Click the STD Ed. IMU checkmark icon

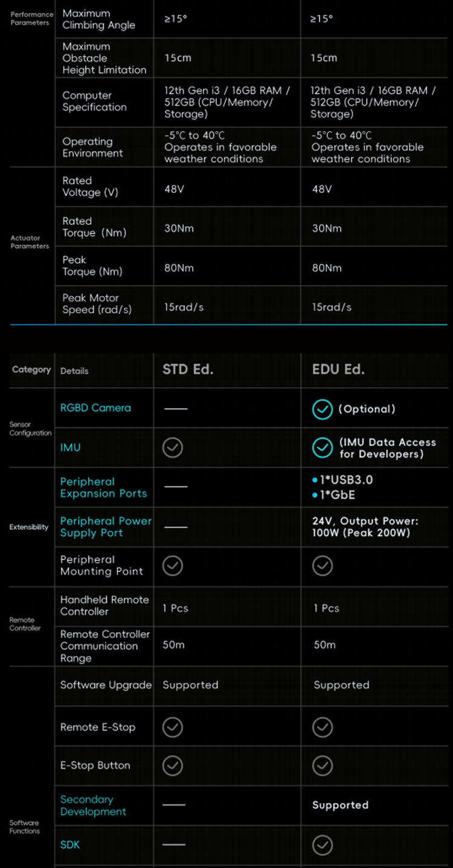pyautogui.click(x=173, y=448)
